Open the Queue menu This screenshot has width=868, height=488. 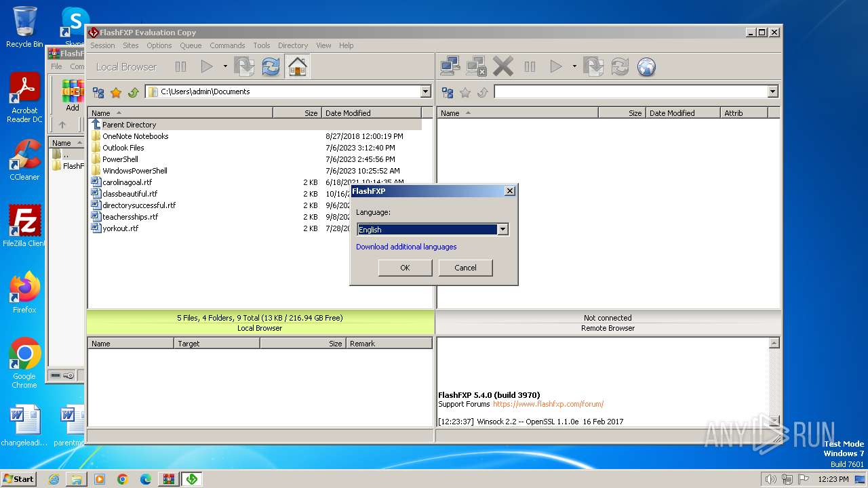(x=191, y=45)
